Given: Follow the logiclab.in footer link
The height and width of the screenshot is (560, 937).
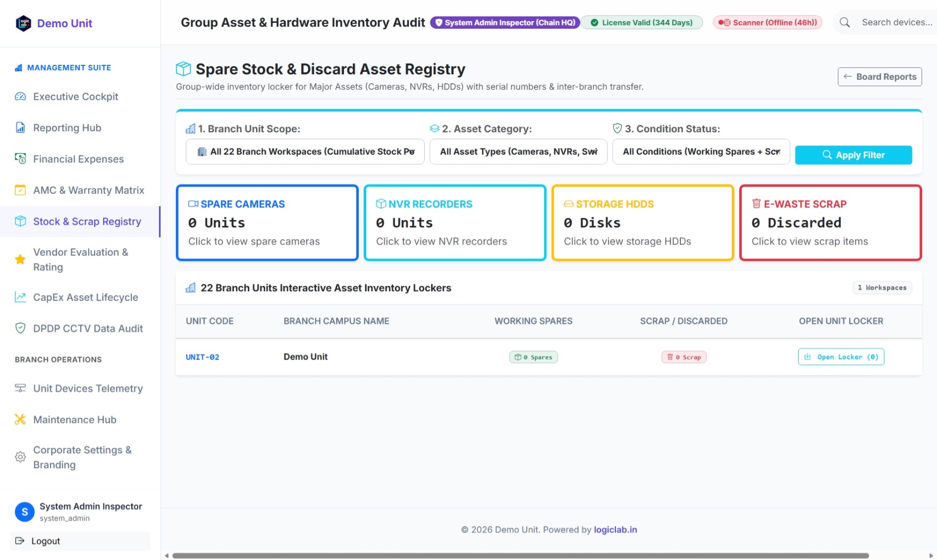Looking at the screenshot, I should (615, 530).
